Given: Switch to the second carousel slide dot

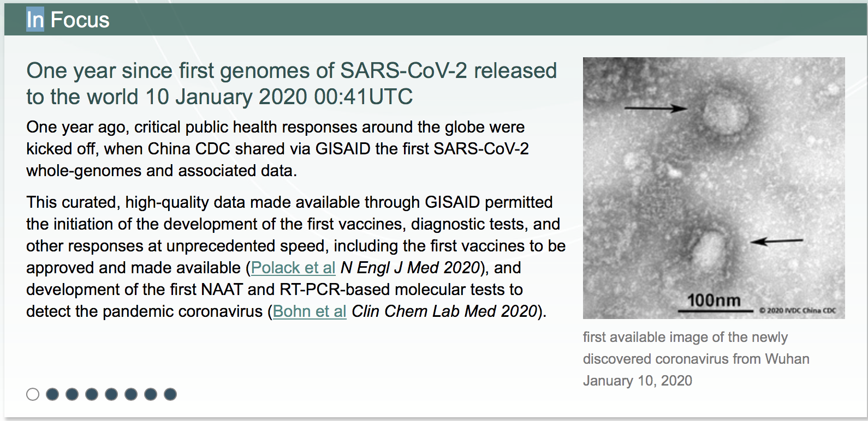Looking at the screenshot, I should click(52, 394).
